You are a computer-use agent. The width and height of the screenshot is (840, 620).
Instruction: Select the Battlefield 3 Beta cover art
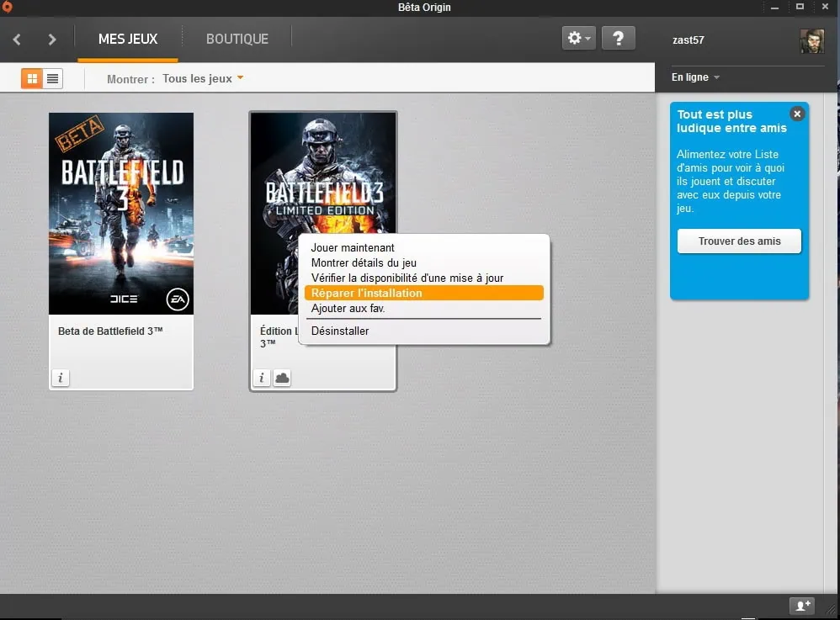point(121,214)
